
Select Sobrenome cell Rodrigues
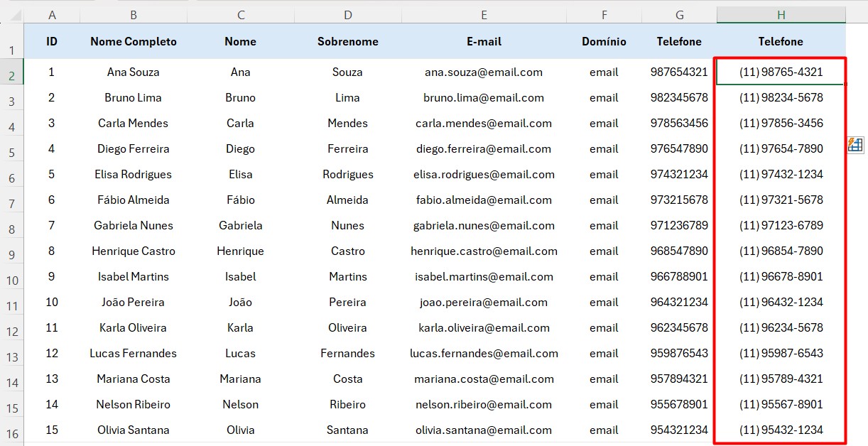347,174
